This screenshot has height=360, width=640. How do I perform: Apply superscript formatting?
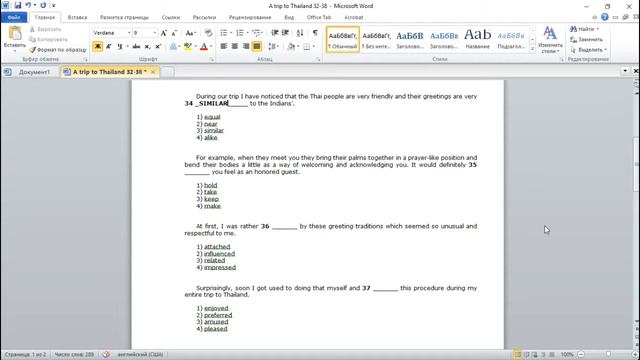pyautogui.click(x=158, y=47)
